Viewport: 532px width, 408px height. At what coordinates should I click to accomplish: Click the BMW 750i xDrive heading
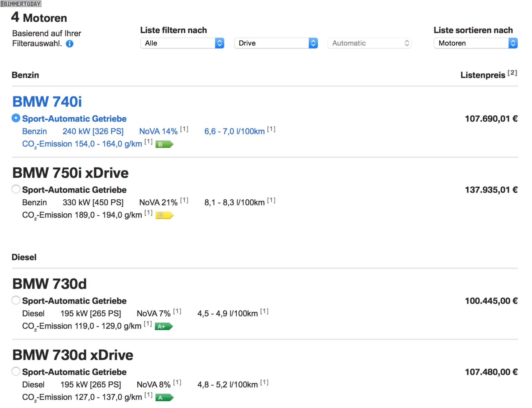click(x=70, y=173)
